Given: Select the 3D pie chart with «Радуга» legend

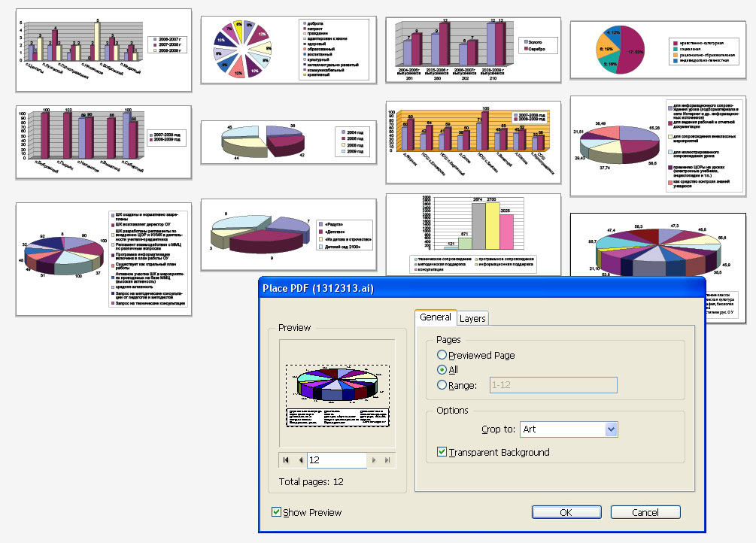Looking at the screenshot, I should click(x=288, y=235).
